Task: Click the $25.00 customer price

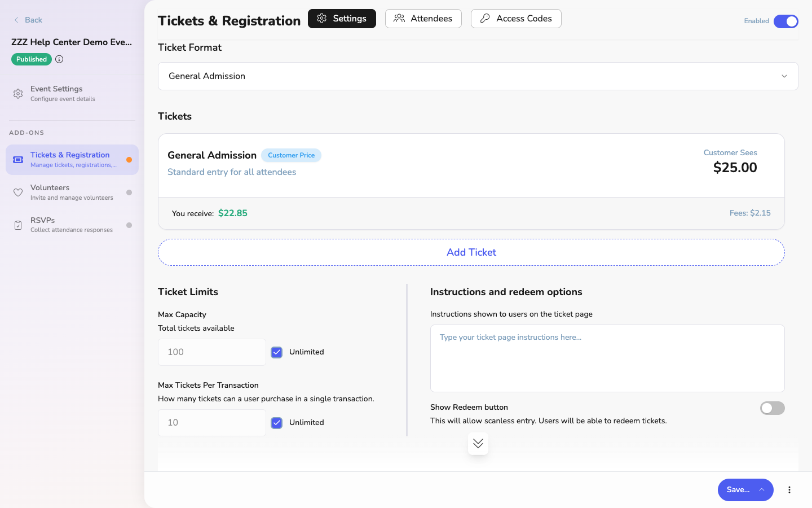Action: pos(735,168)
